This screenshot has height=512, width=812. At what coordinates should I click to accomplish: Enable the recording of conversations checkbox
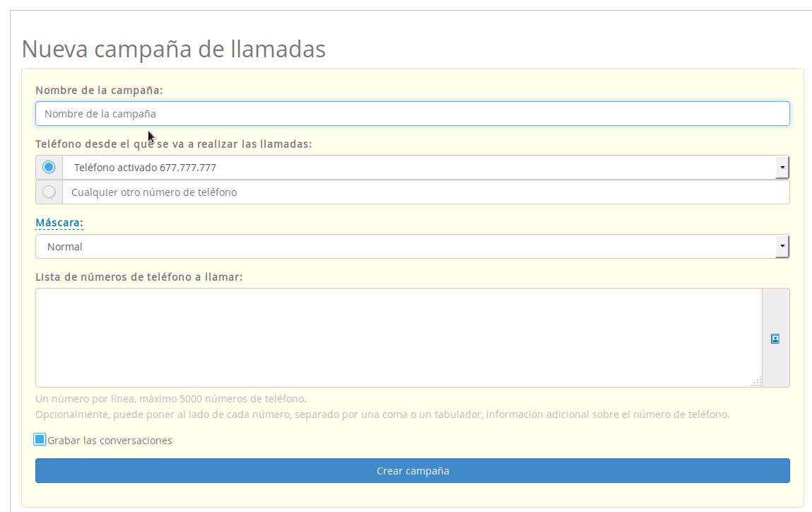click(40, 439)
